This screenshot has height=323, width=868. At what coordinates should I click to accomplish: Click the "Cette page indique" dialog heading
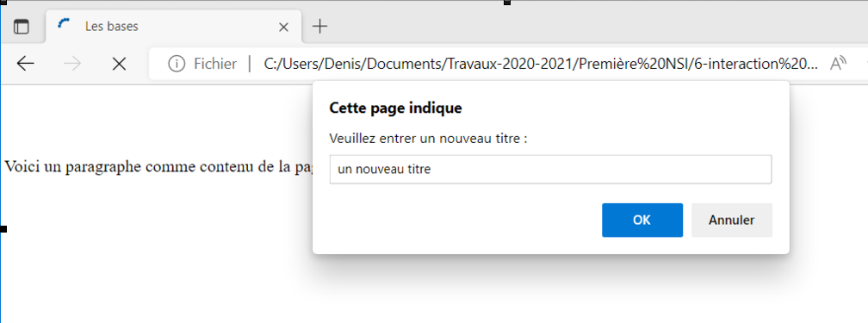[395, 108]
